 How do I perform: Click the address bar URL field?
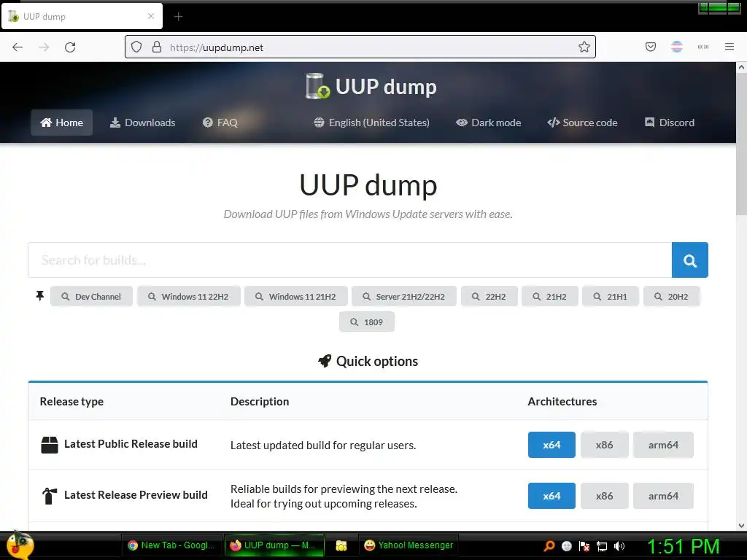(x=360, y=47)
